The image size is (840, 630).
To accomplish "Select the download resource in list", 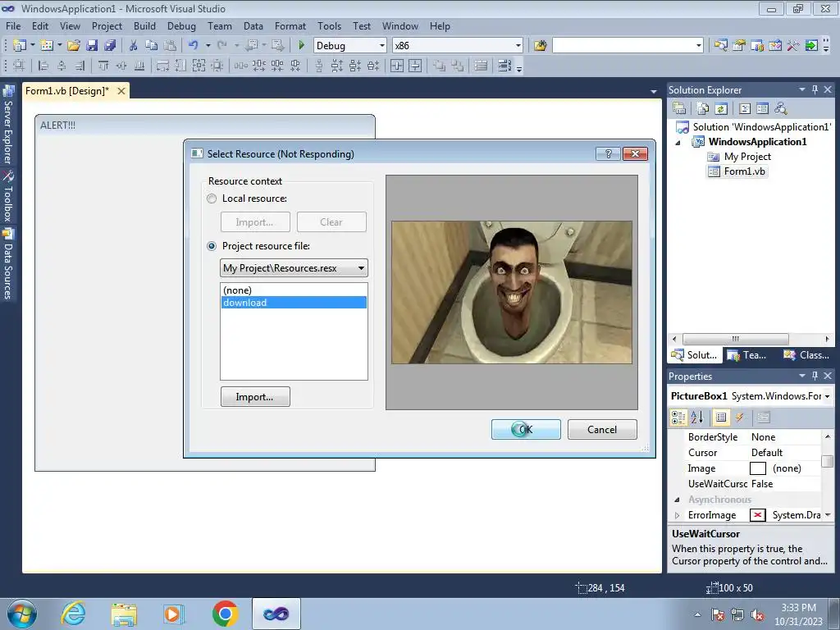I will coord(294,303).
